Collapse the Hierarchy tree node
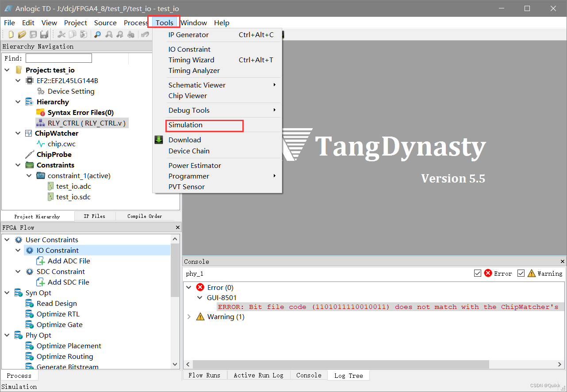 point(18,102)
